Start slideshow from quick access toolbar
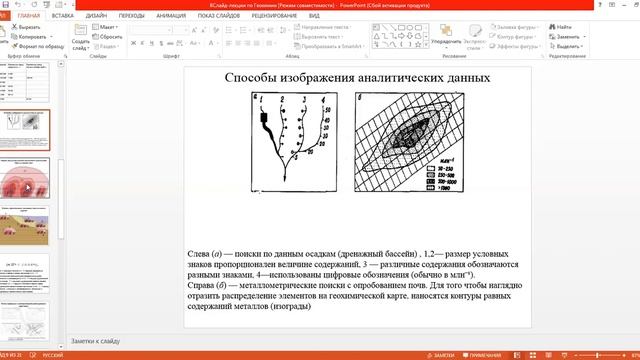Screen dimensions: 640x360 coord(47,4)
